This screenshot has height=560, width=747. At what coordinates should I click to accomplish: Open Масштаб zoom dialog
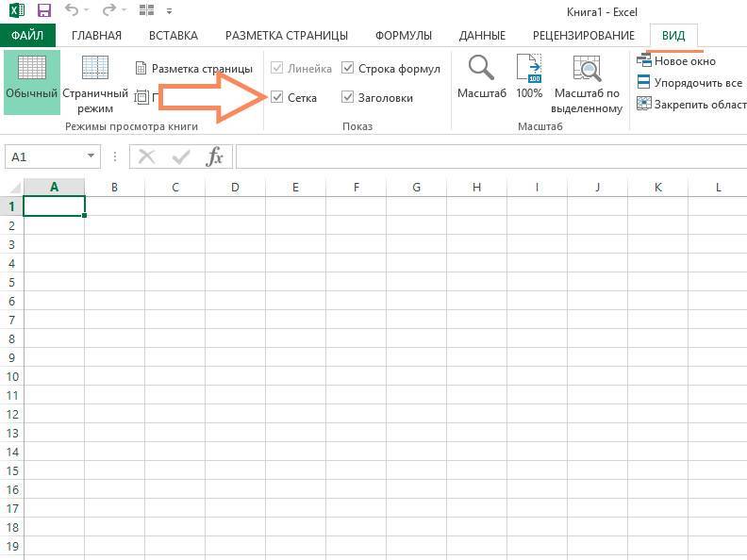[x=482, y=76]
